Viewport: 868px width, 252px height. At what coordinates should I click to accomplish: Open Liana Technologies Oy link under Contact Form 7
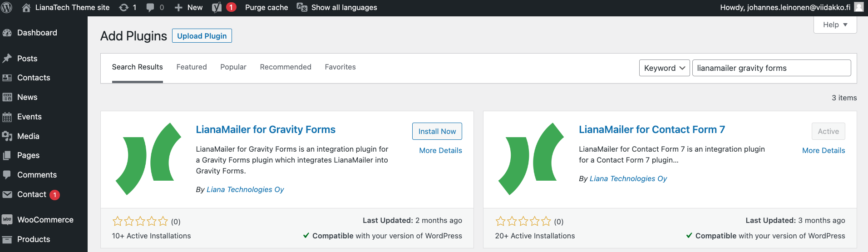pyautogui.click(x=628, y=178)
